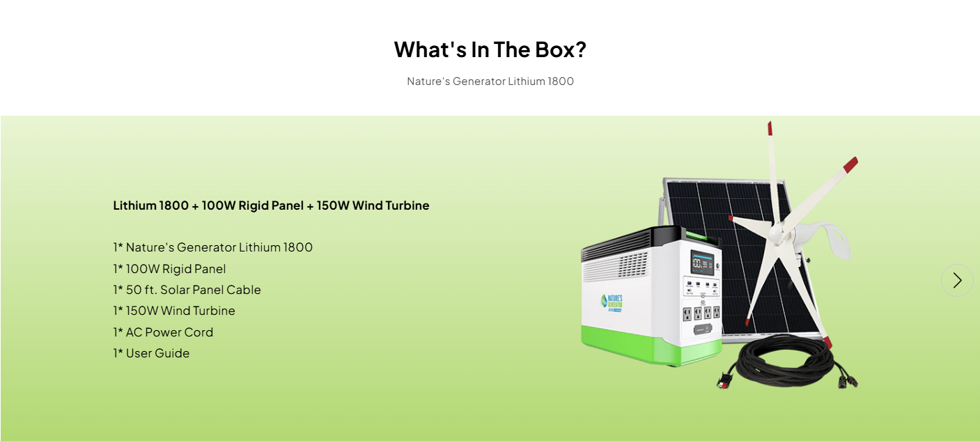Click list item "1* 50 ft. Solar Panel Cable"
Image resolution: width=980 pixels, height=441 pixels.
[x=187, y=290]
